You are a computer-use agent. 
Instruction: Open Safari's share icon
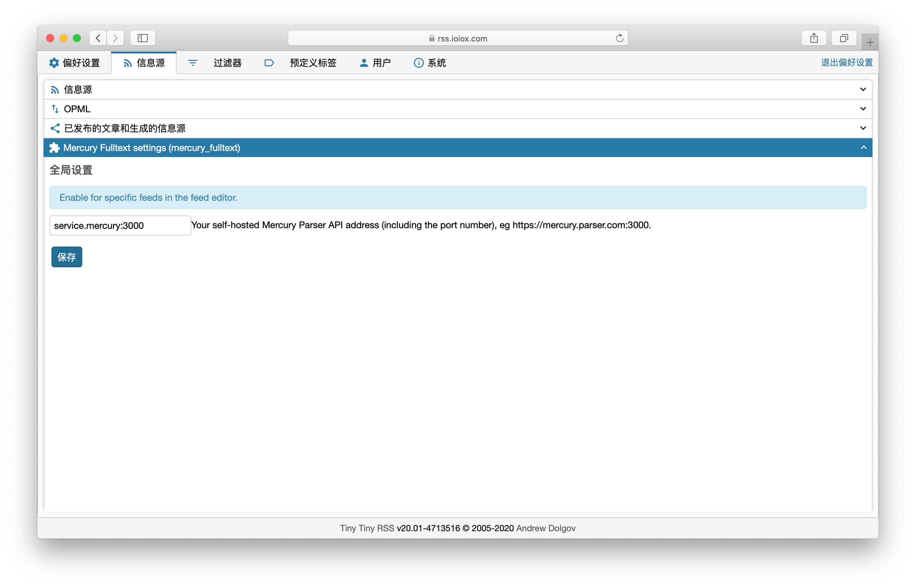coord(814,38)
